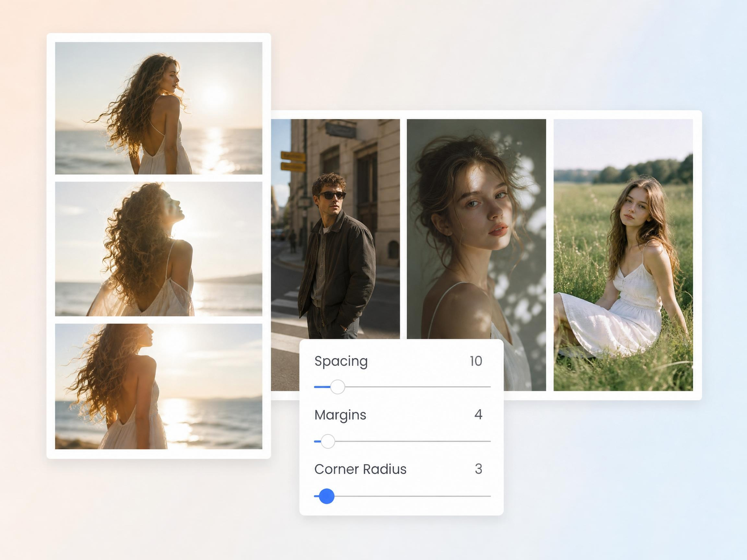The image size is (747, 560).
Task: Click the Corner Radius value 3
Action: [x=479, y=469]
